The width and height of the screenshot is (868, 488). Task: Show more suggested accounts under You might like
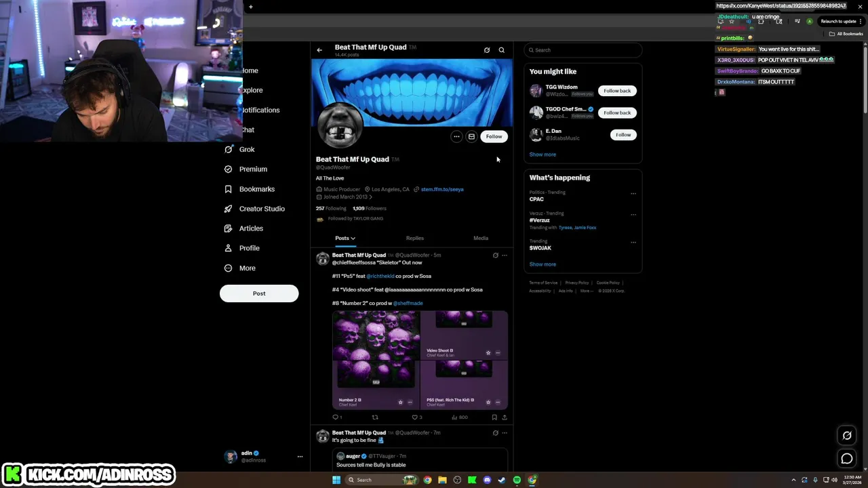tap(542, 155)
